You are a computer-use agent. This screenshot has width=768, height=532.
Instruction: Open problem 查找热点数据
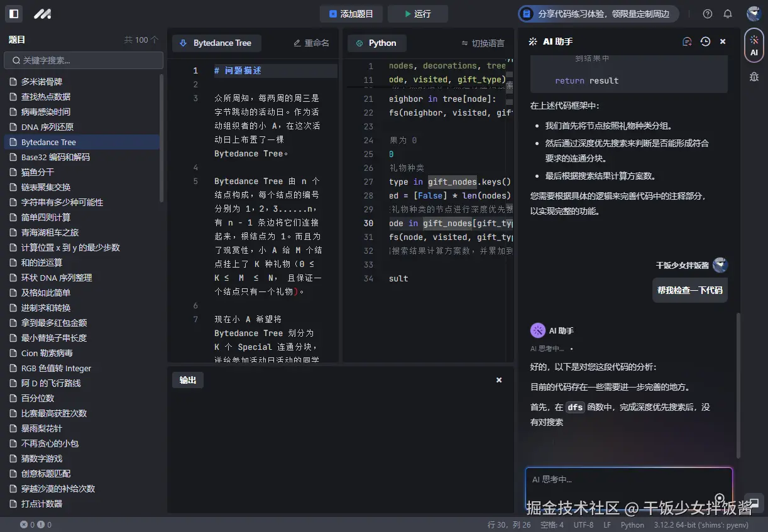[x=82, y=97]
